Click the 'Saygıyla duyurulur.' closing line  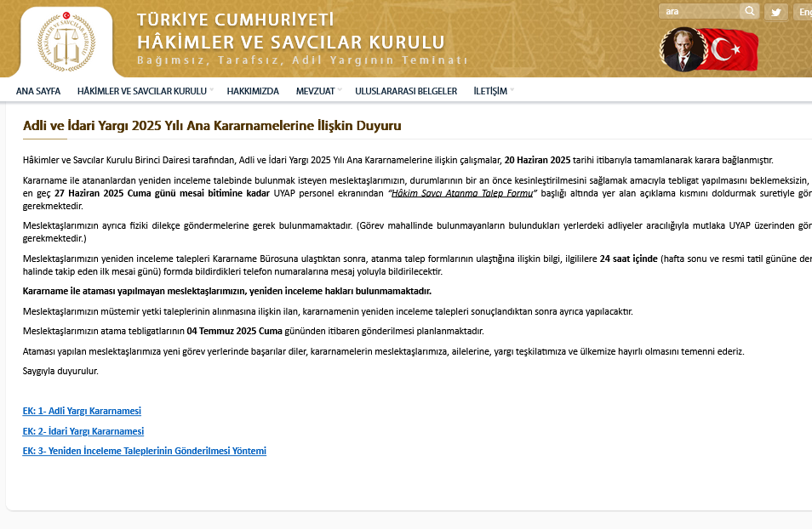click(60, 371)
